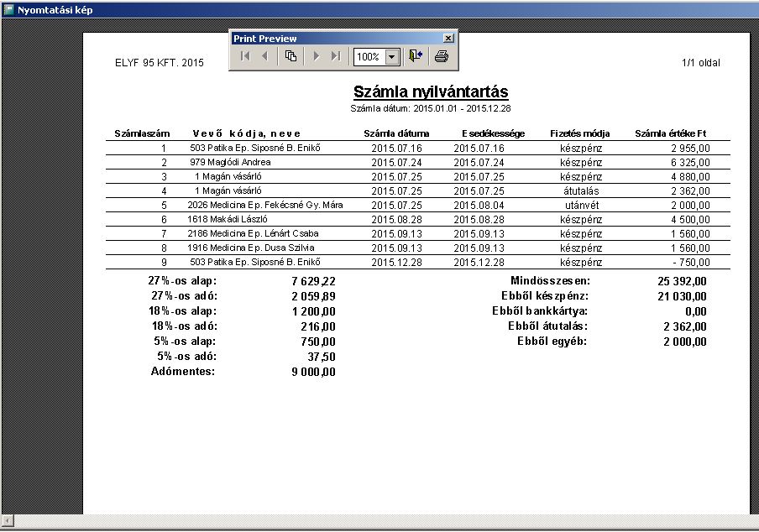The width and height of the screenshot is (759, 532).
Task: Click the 18%-os adó value 216,00
Action: [x=318, y=326]
